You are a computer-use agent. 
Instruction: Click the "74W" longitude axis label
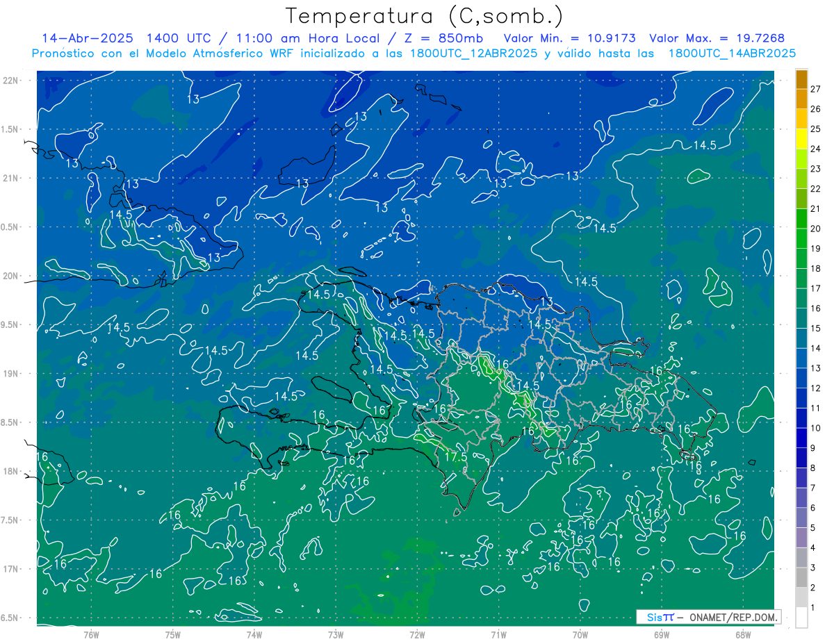click(x=254, y=635)
